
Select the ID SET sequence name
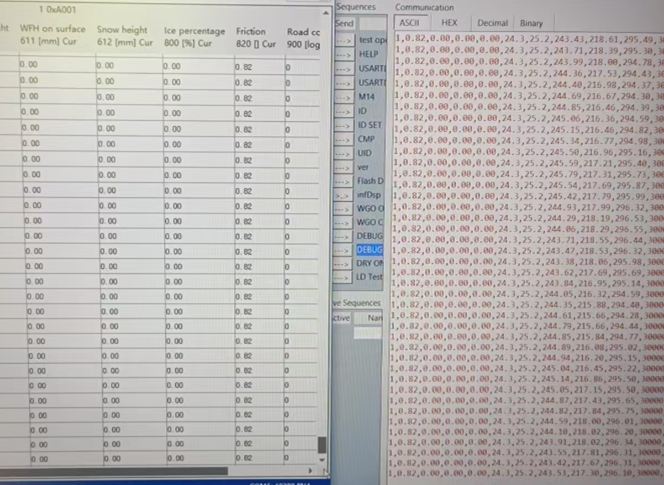tap(370, 125)
